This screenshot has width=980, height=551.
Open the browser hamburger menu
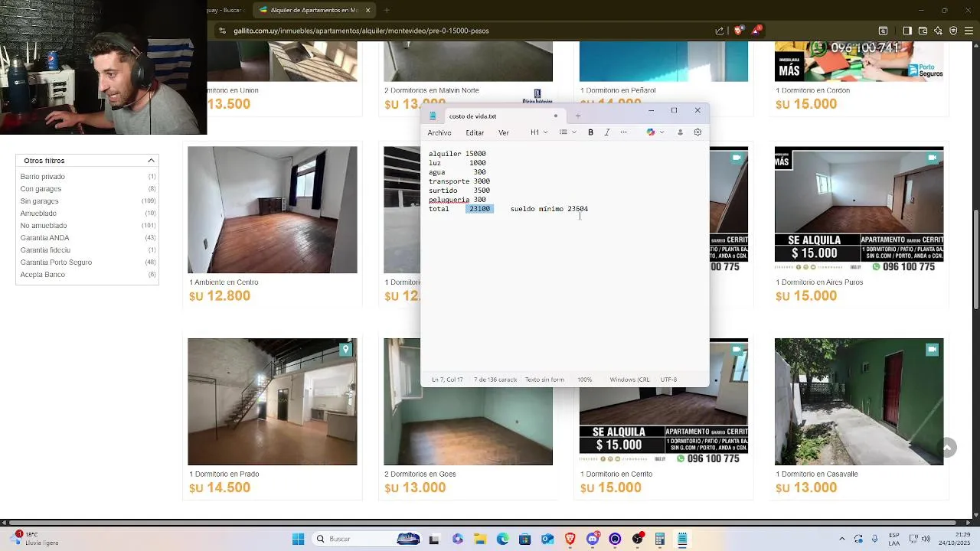969,31
